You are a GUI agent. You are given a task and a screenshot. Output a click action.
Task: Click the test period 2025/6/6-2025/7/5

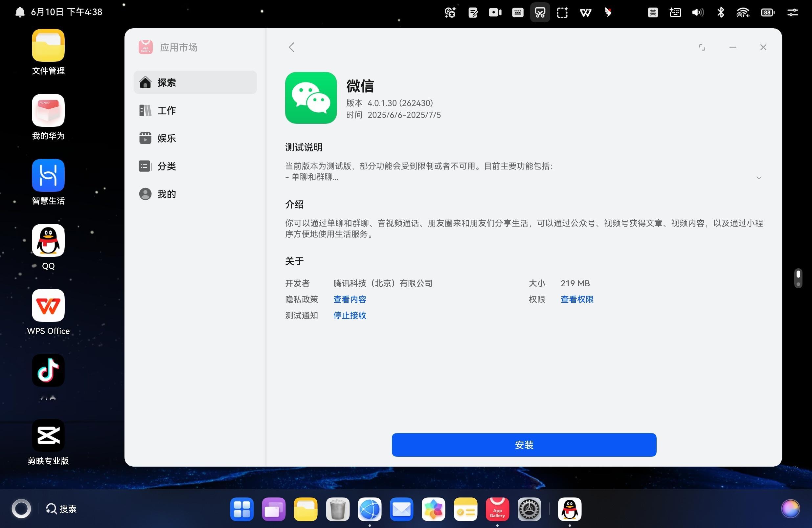tap(404, 115)
